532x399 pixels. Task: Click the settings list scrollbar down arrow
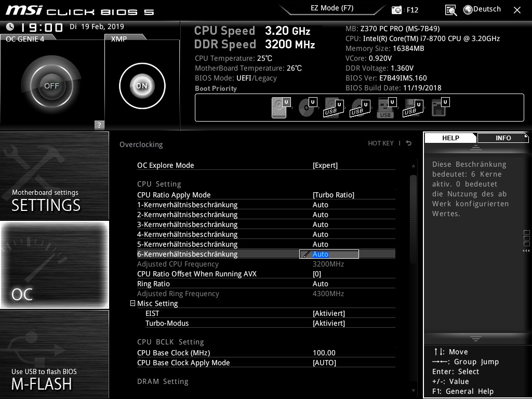(413, 391)
